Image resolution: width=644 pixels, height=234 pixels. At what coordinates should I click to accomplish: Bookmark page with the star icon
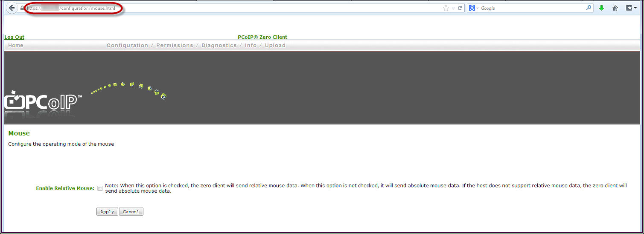point(446,8)
